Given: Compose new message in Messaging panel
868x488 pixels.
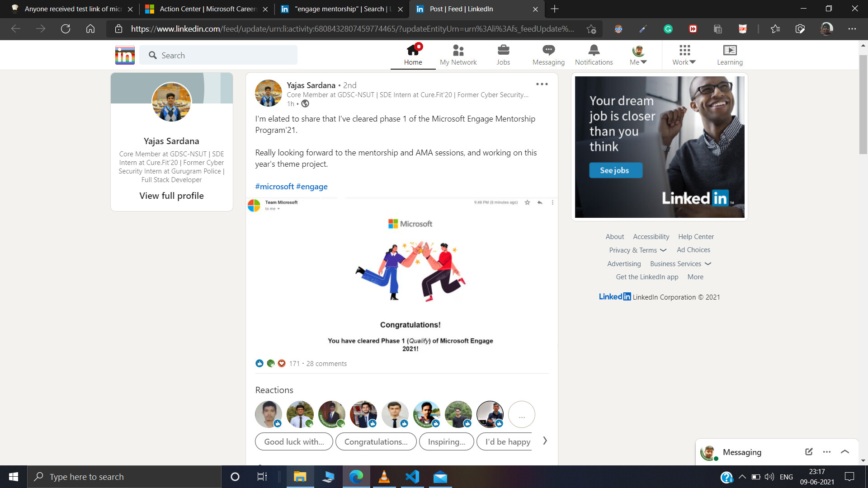Looking at the screenshot, I should point(809,452).
